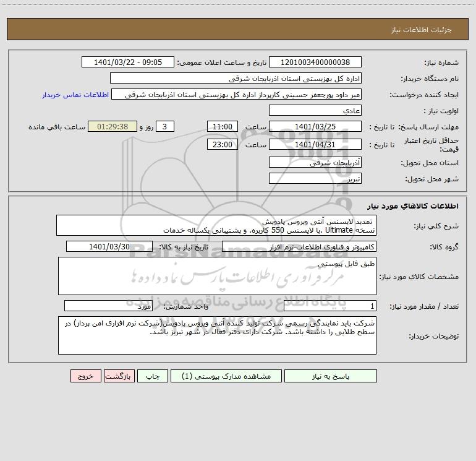Click the countdown timer 01:29:38
This screenshot has width=476, height=461.
[113, 126]
